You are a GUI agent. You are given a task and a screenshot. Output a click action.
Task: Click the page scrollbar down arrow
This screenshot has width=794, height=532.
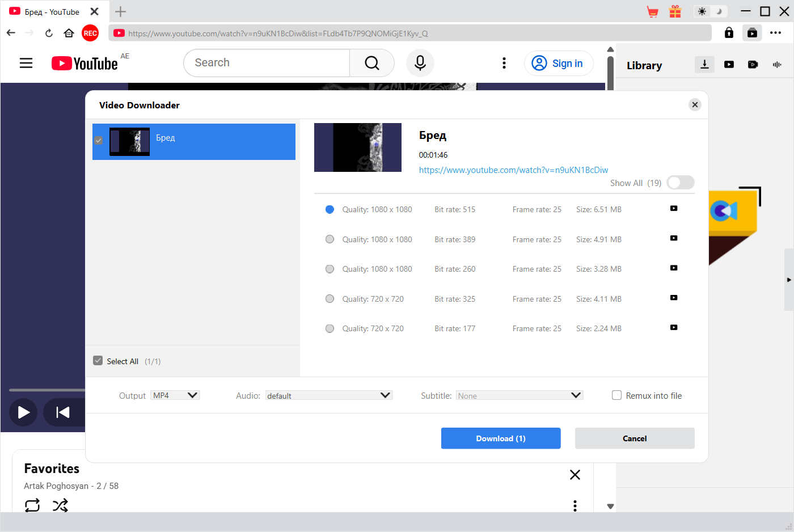[x=610, y=506]
